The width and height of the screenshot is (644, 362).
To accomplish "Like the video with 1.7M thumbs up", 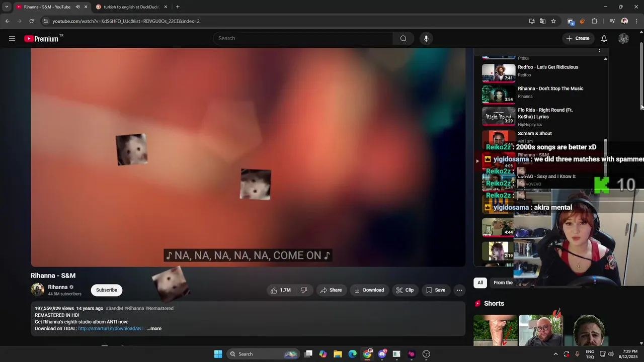I will (x=280, y=290).
